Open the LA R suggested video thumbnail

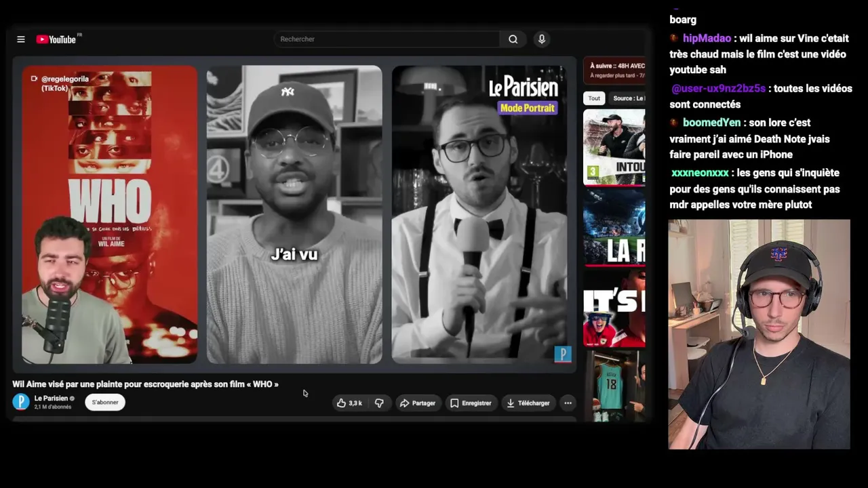(x=614, y=228)
